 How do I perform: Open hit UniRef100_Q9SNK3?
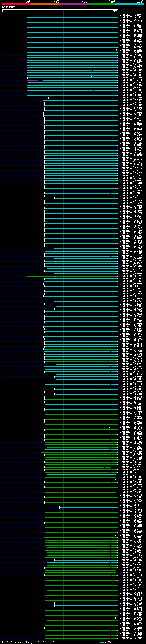[131, 63]
